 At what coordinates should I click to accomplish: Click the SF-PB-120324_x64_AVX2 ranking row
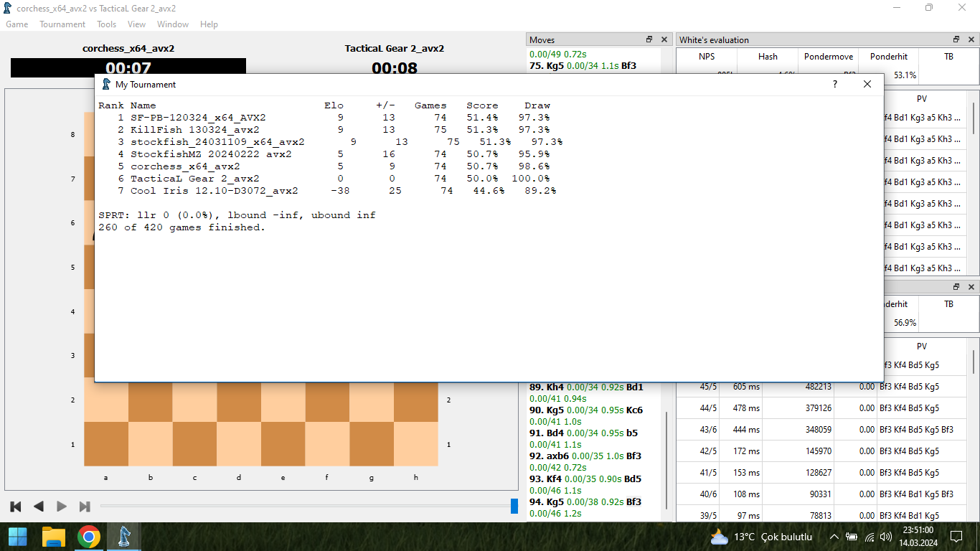pyautogui.click(x=324, y=117)
